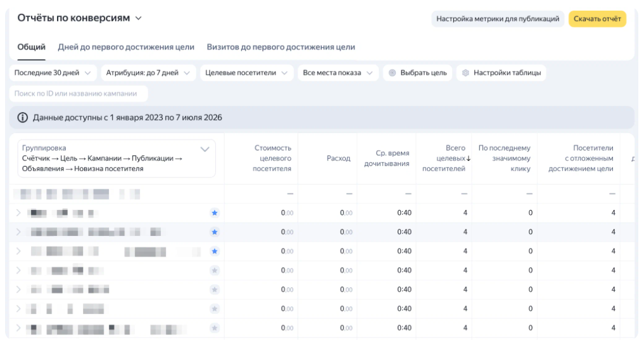This screenshot has width=644, height=350.
Task: Click the chevron arrow inside Группировка box
Action: coord(205,149)
